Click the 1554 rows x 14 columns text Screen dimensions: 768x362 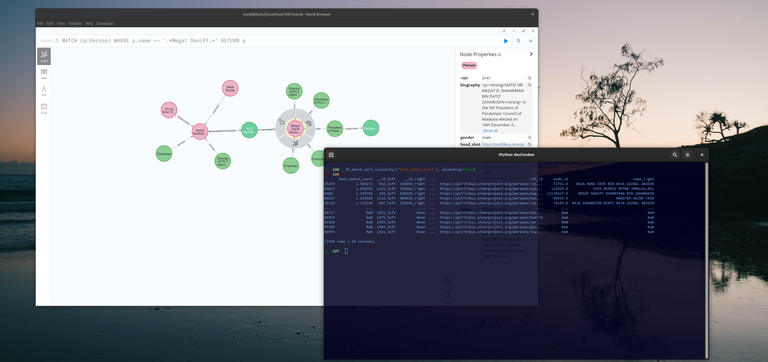(350, 241)
